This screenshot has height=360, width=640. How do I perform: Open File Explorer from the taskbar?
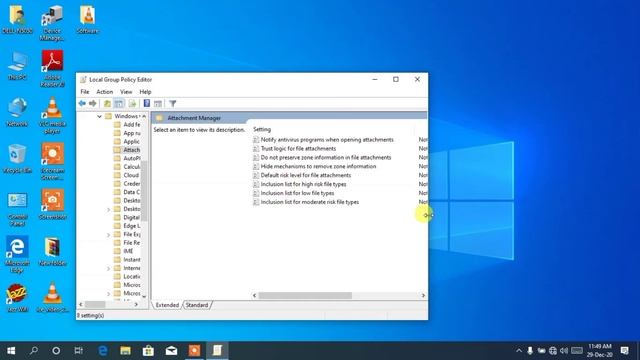125,351
